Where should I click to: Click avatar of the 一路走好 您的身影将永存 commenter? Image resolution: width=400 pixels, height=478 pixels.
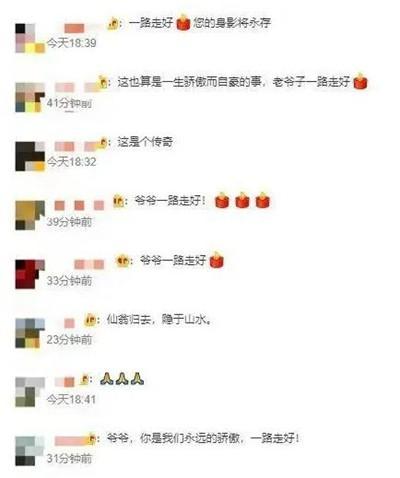(x=30, y=38)
